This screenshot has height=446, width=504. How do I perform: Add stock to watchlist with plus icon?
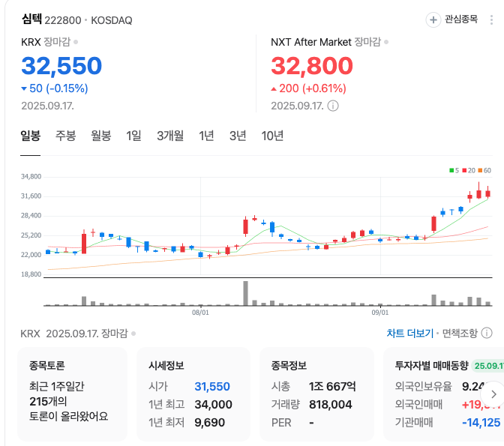click(x=433, y=20)
